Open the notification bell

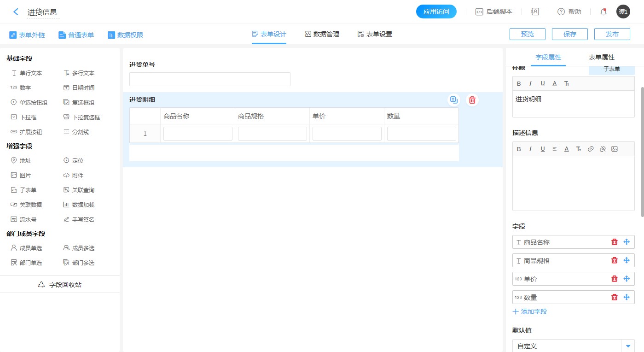(603, 12)
